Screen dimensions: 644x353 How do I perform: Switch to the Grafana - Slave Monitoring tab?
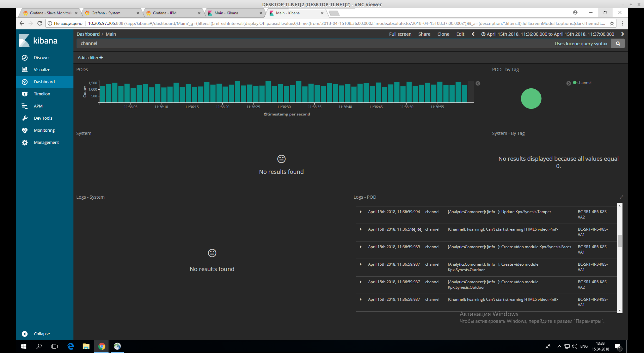click(x=50, y=13)
